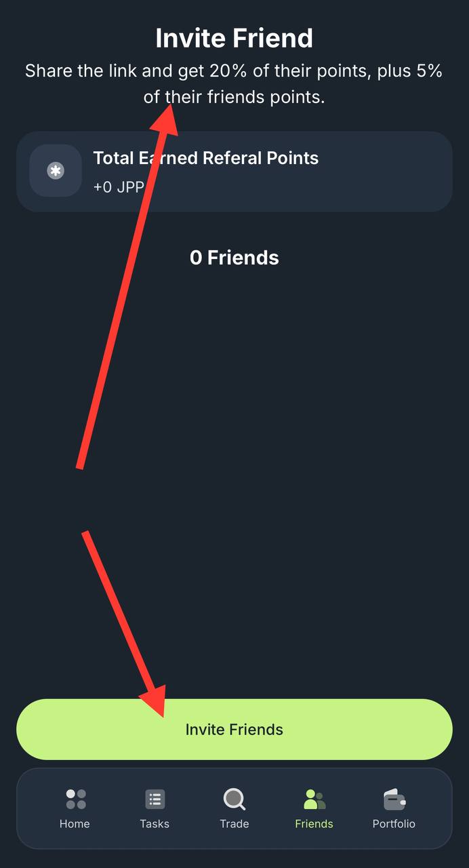This screenshot has height=868, width=469.
Task: Click the Total Earned Referal Points title
Action: coord(205,158)
